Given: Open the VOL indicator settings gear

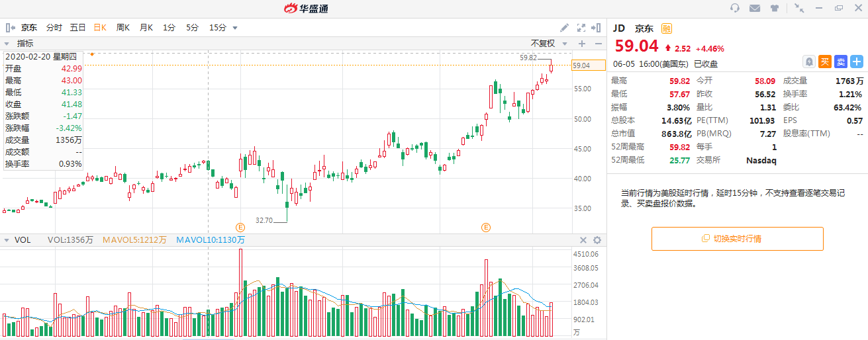Looking at the screenshot, I should coord(597,240).
